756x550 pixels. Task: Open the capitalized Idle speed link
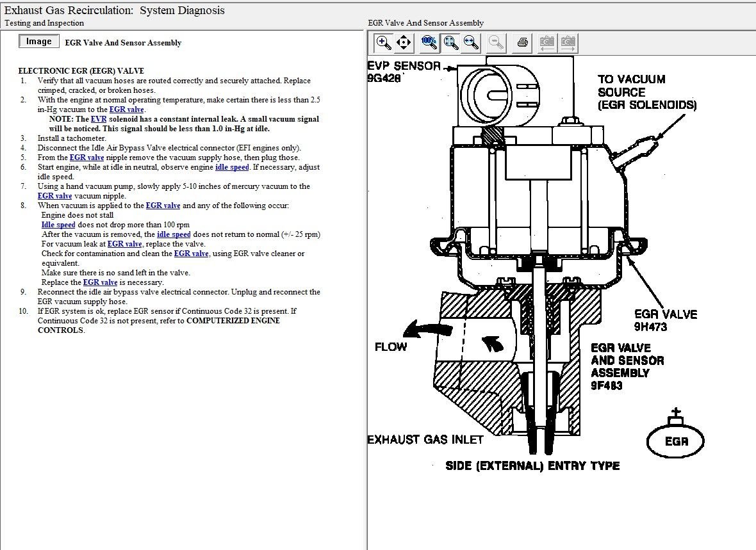tap(58, 225)
